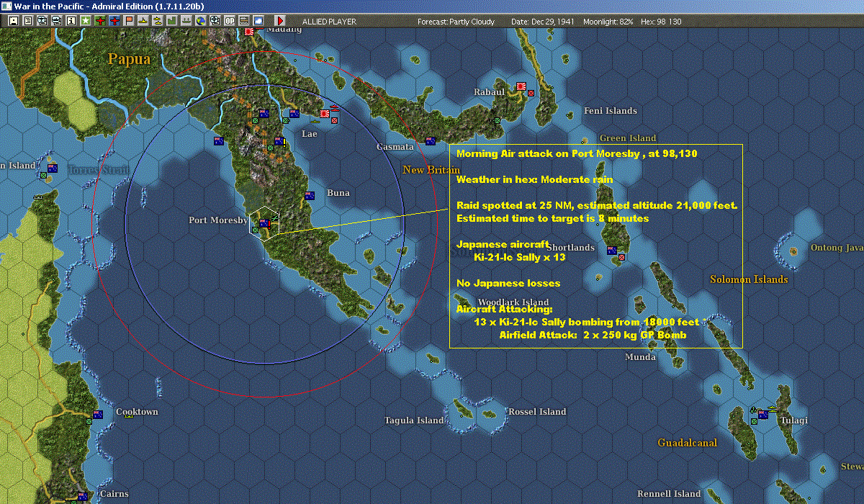The image size is (864, 504).
Task: Click the Lae map label
Action: pyautogui.click(x=309, y=134)
